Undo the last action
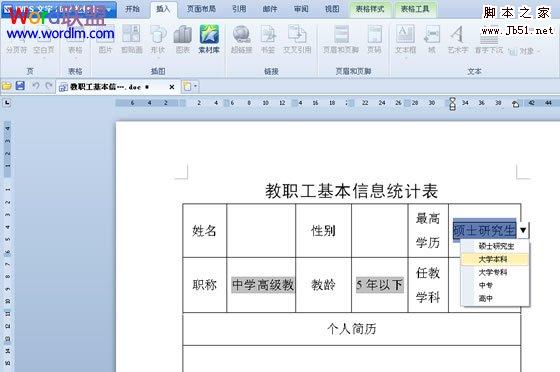The height and width of the screenshot is (372, 560). 36,86
